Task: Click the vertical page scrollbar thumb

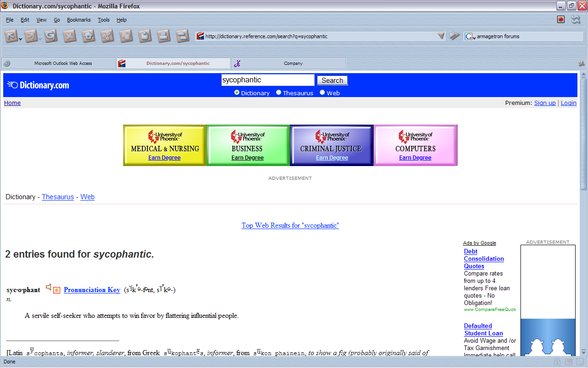Action: tap(583, 133)
